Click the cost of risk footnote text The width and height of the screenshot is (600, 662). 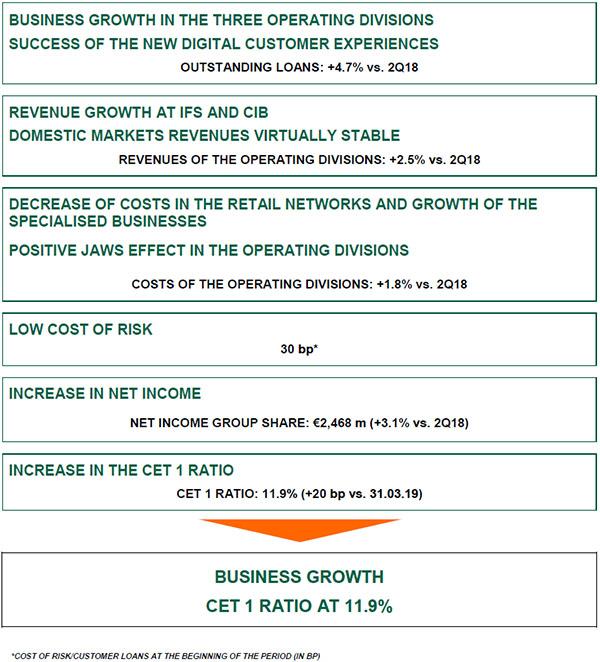(x=166, y=656)
